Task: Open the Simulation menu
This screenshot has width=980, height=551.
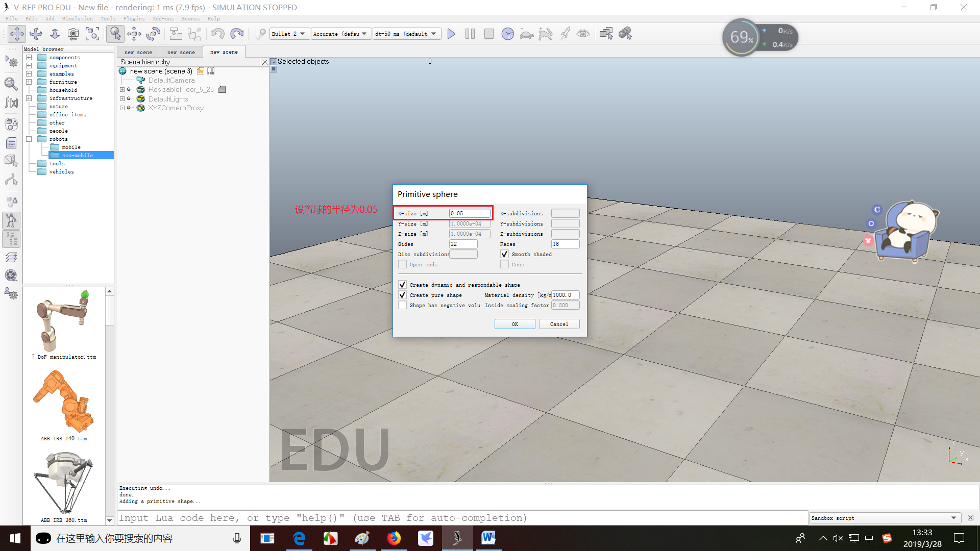Action: [77, 18]
